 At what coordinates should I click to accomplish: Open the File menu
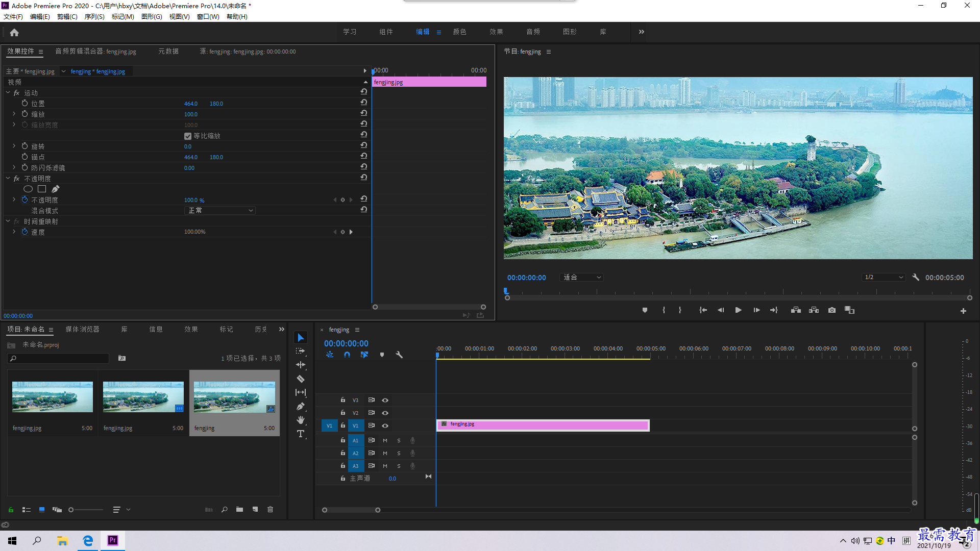pyautogui.click(x=13, y=17)
